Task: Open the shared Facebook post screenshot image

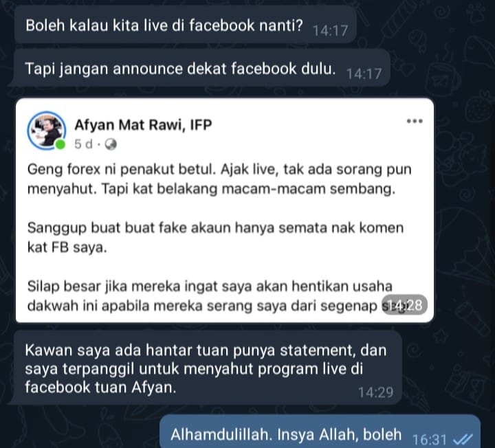Action: 225,210
